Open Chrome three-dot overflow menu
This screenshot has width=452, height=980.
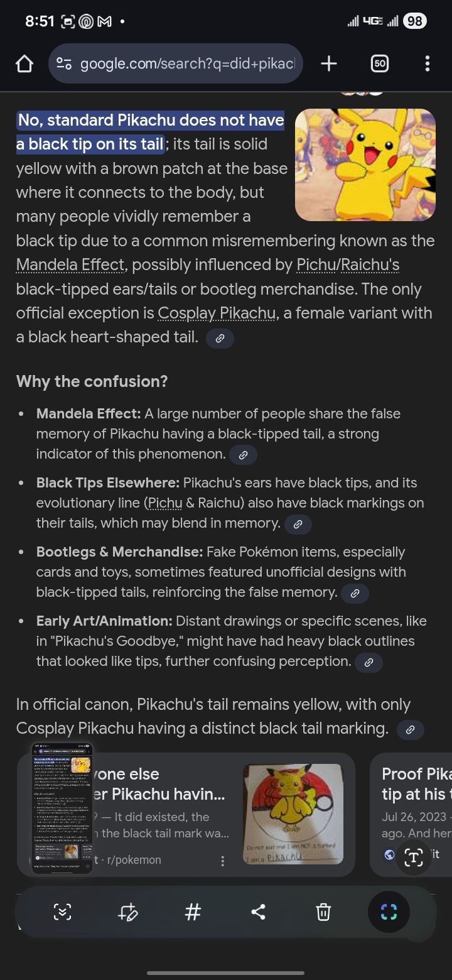pos(427,63)
